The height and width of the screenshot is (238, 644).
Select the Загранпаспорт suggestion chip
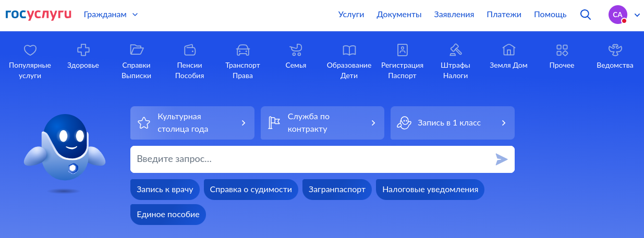pos(337,190)
